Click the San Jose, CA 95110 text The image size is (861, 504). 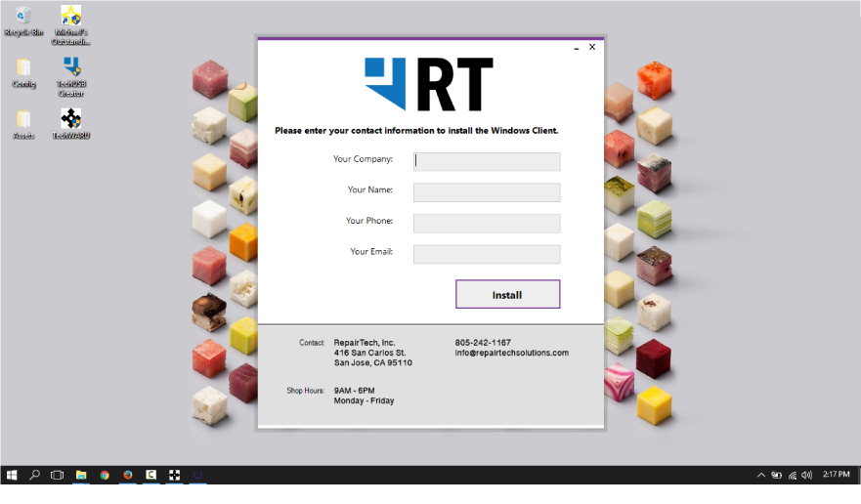pyautogui.click(x=373, y=362)
